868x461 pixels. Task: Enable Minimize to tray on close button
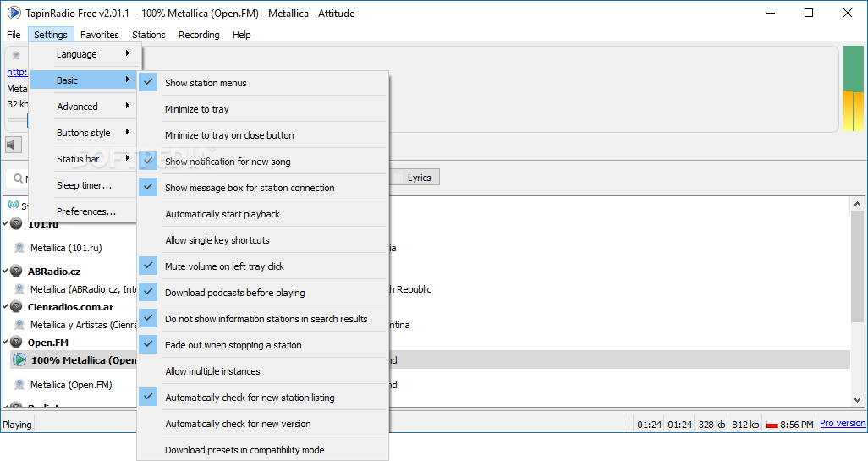tap(263, 135)
